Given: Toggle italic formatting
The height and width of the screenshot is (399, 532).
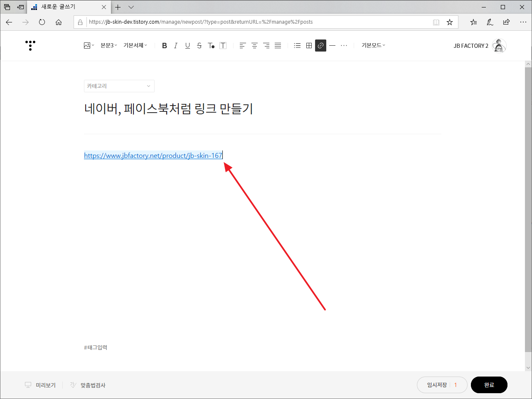Looking at the screenshot, I should point(176,46).
